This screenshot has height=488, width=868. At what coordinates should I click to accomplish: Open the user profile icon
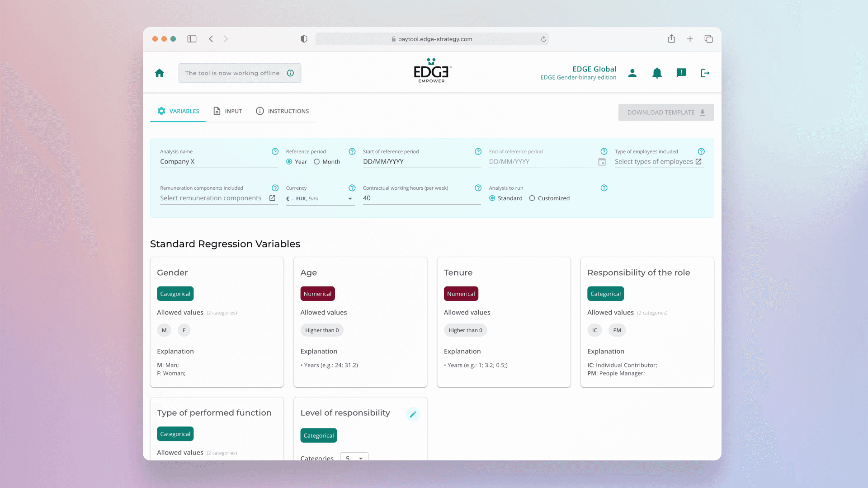pos(632,73)
